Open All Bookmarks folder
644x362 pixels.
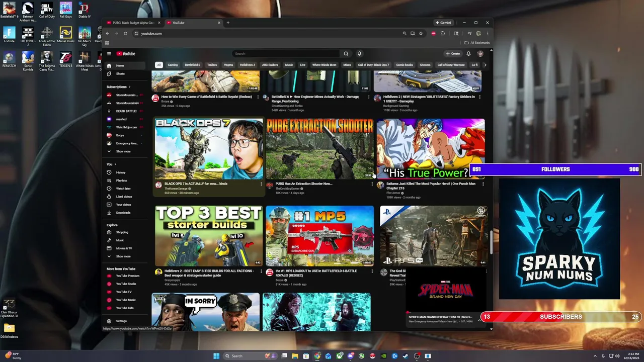click(477, 43)
